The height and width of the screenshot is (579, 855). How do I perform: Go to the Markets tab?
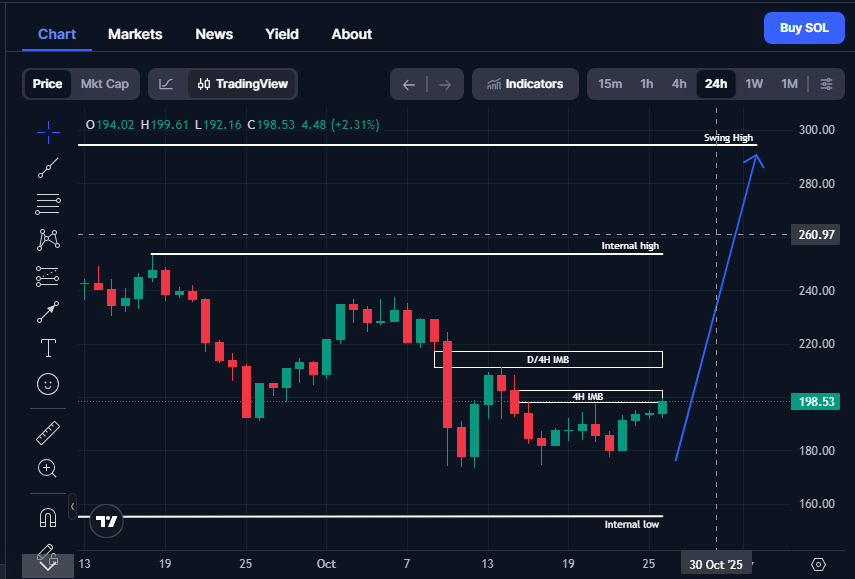[x=135, y=34]
